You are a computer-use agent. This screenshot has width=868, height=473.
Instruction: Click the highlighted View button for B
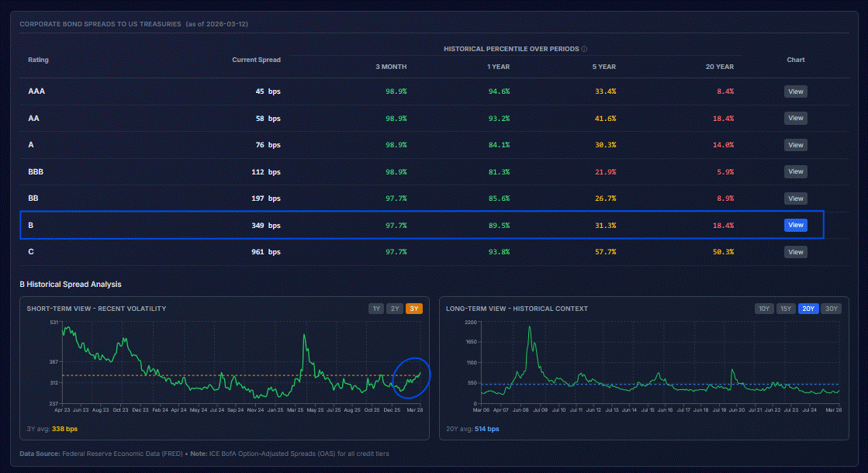(x=795, y=225)
